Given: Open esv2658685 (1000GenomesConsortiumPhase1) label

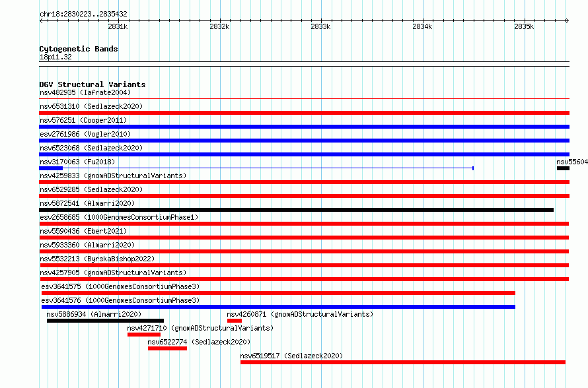Looking at the screenshot, I should [x=119, y=217].
